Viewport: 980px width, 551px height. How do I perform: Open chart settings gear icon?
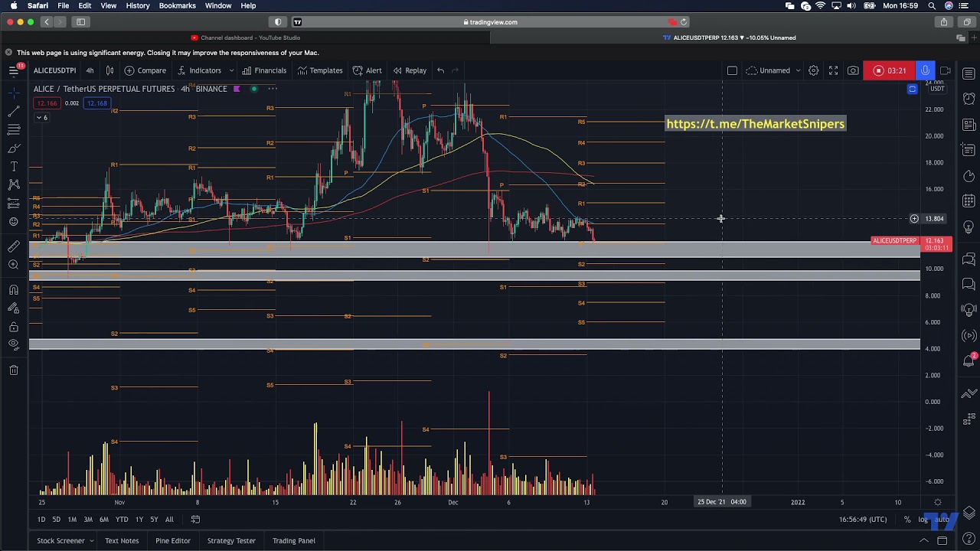[x=813, y=70]
